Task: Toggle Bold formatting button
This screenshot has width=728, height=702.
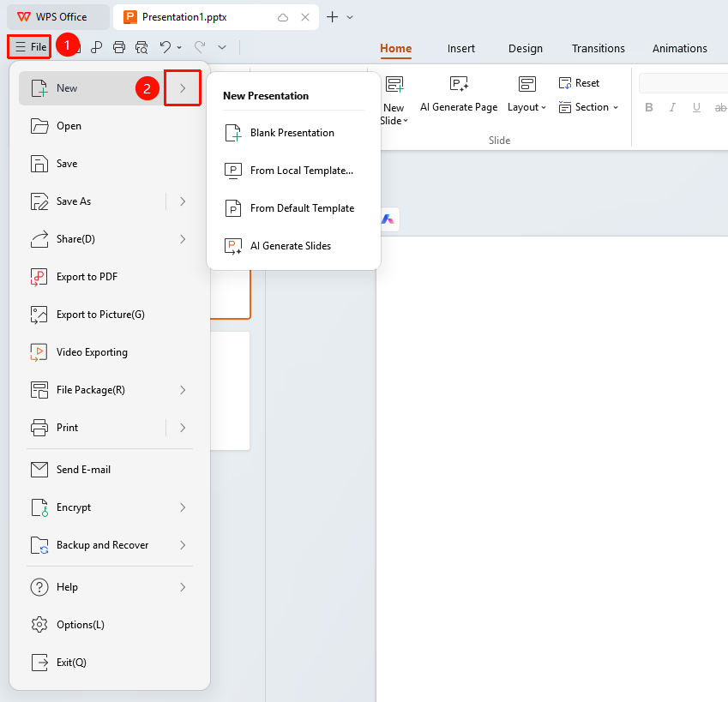Action: tap(649, 108)
